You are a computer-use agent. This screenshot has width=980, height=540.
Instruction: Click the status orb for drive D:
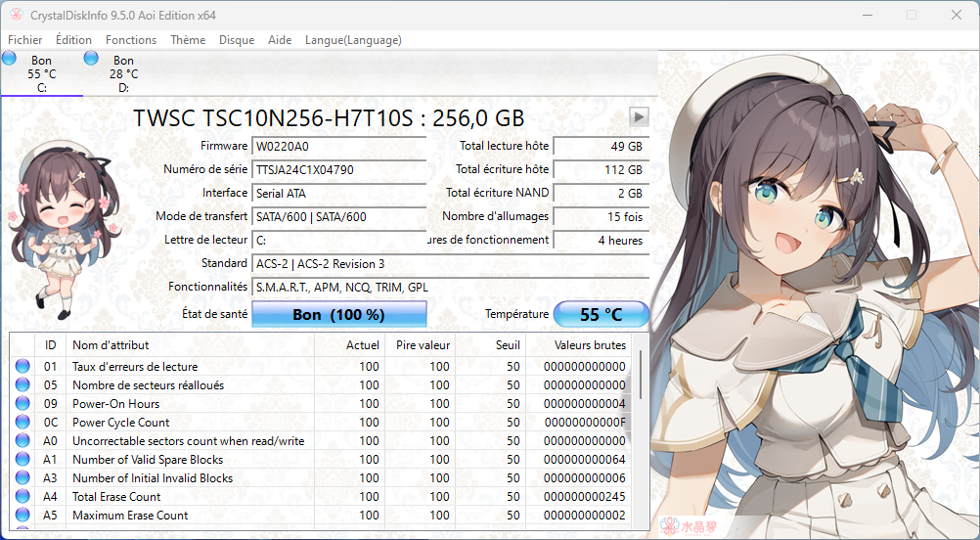(x=91, y=58)
